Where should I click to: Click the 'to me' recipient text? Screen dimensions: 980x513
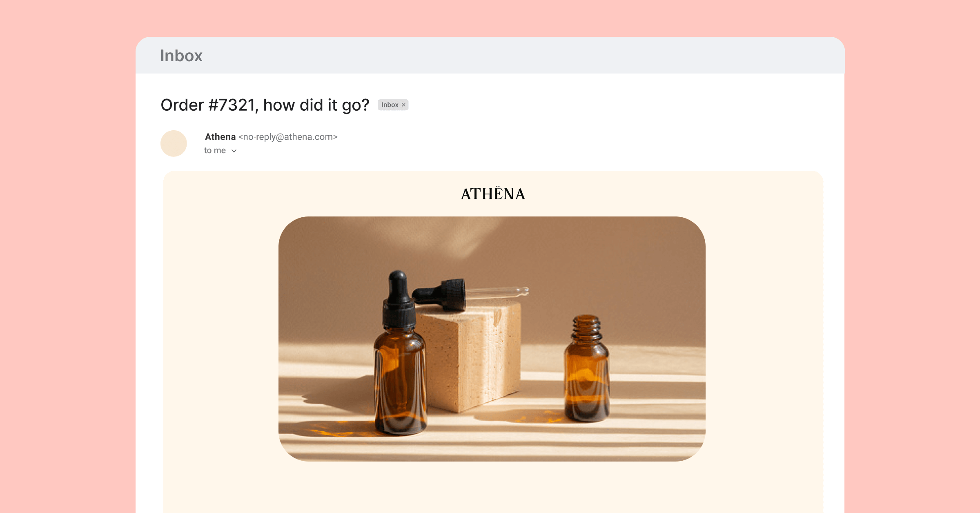[215, 150]
